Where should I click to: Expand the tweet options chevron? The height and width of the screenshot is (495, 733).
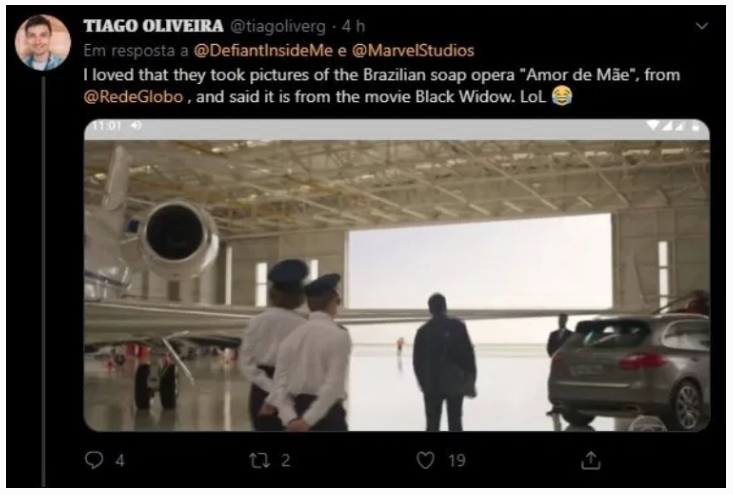click(x=702, y=26)
